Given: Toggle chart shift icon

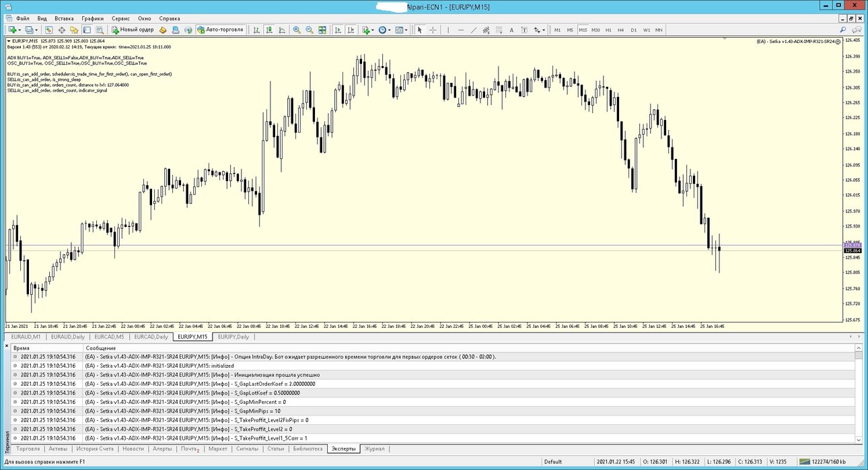Looking at the screenshot, I should (x=351, y=30).
